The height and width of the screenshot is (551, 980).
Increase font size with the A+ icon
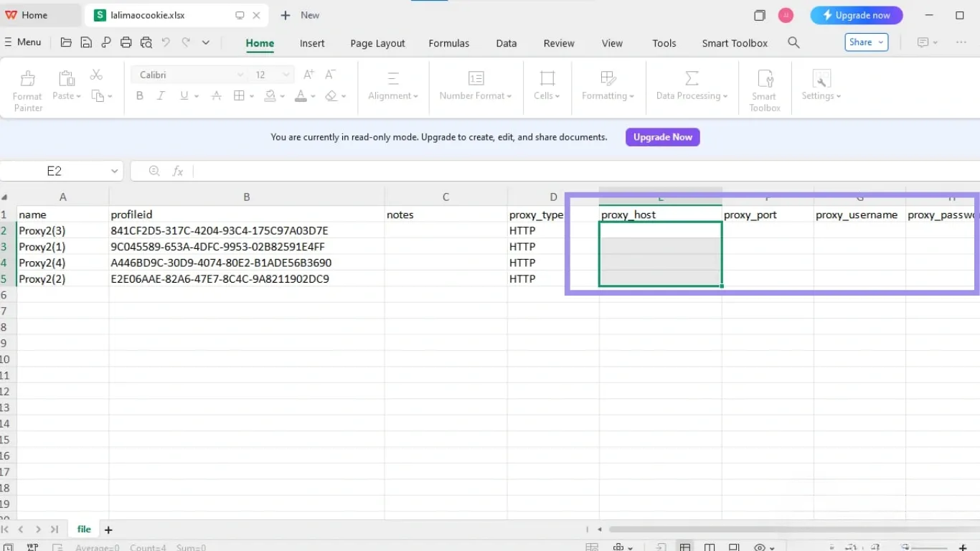pyautogui.click(x=308, y=74)
